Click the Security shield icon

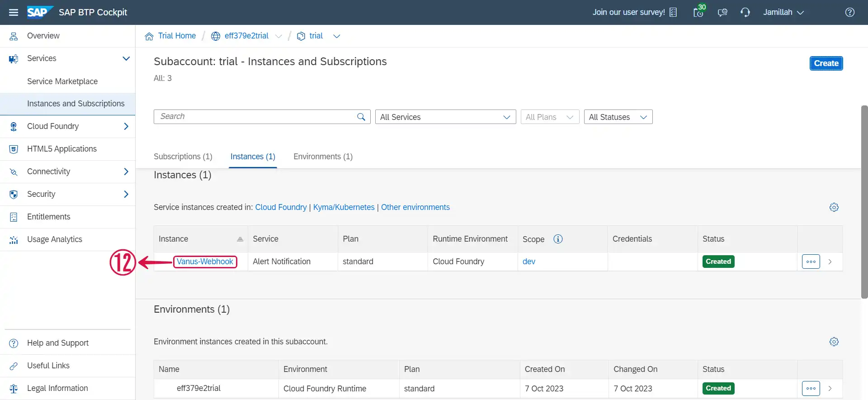pyautogui.click(x=14, y=194)
